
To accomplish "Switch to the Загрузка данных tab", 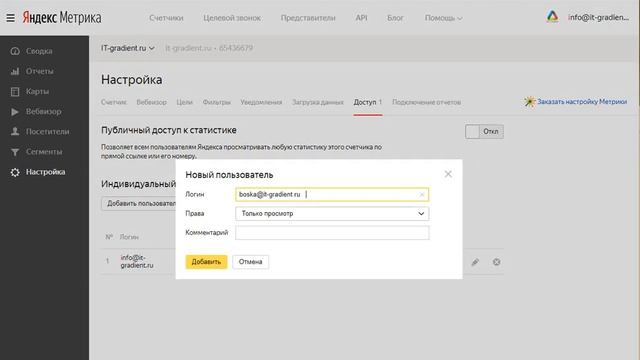I will 318,102.
